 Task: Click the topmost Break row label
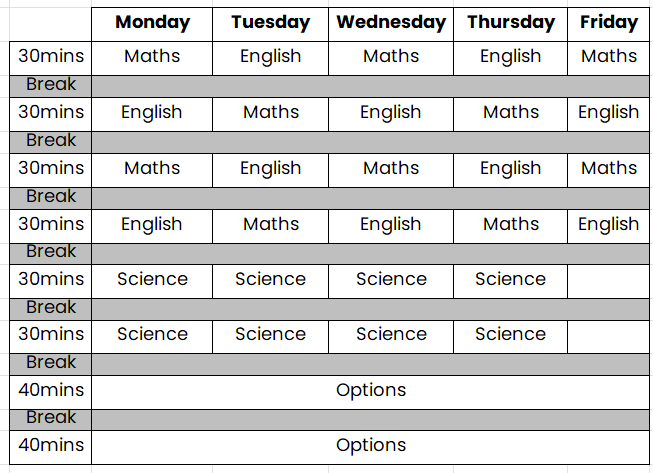coord(51,85)
